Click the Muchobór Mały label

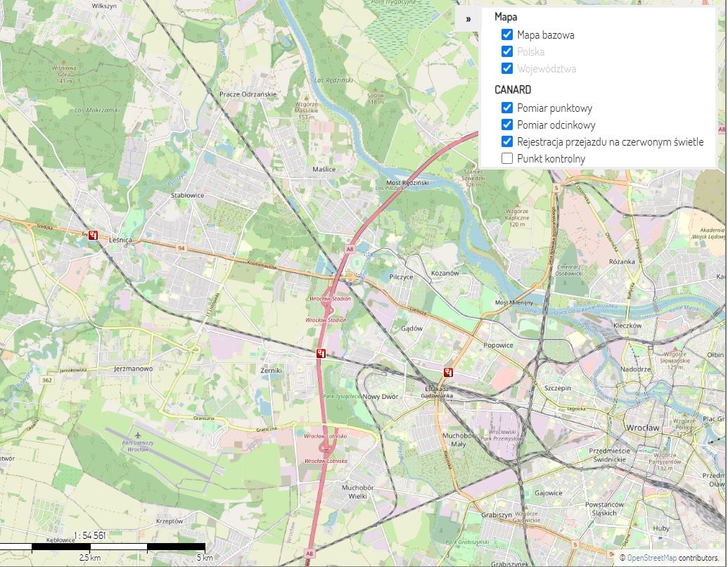[458, 440]
